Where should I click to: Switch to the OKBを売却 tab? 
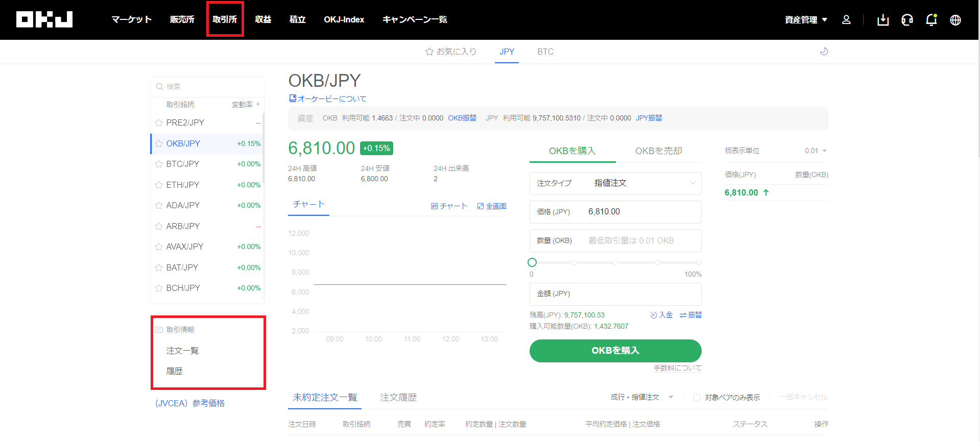[658, 151]
